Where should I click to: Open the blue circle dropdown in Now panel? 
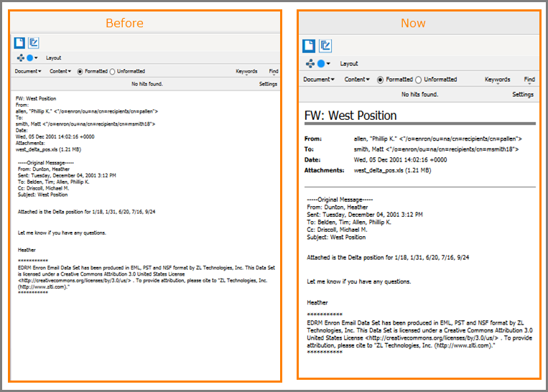324,64
